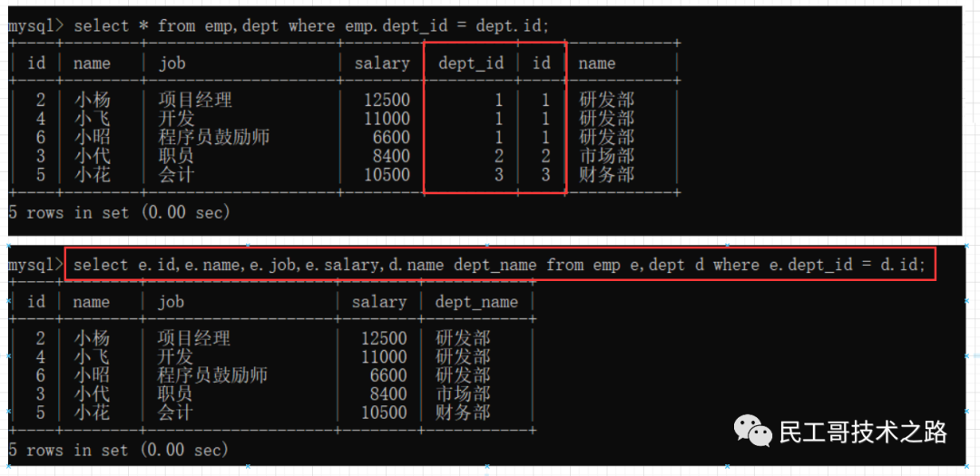Click salary header in select * result
The image size is (980, 476).
(382, 63)
